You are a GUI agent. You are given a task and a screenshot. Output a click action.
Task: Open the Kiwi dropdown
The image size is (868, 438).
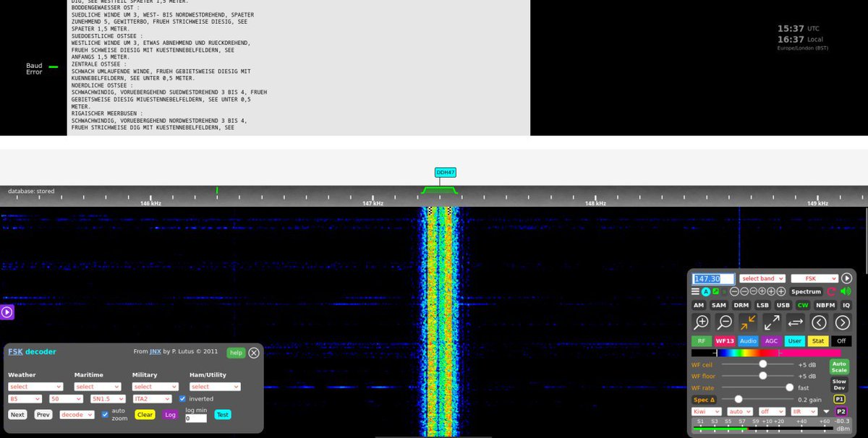pos(707,411)
